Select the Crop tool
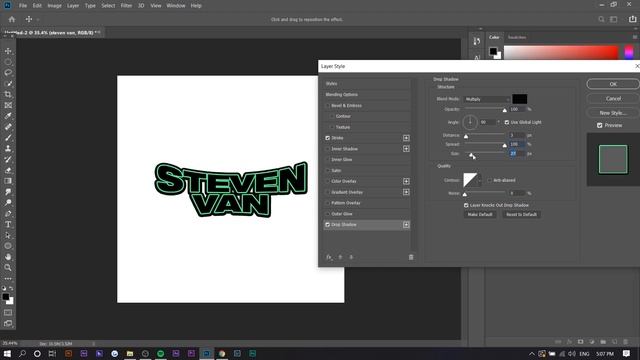This screenshot has width=640, height=360. pos(8,94)
